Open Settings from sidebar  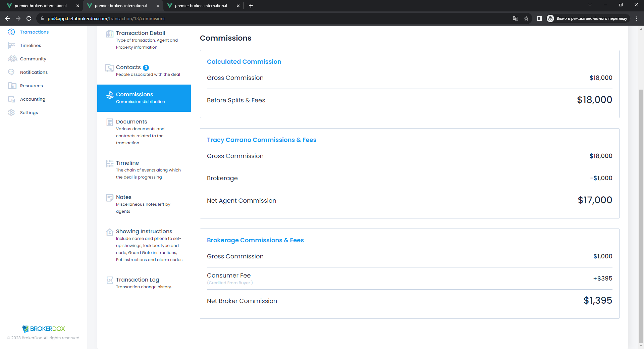click(29, 112)
